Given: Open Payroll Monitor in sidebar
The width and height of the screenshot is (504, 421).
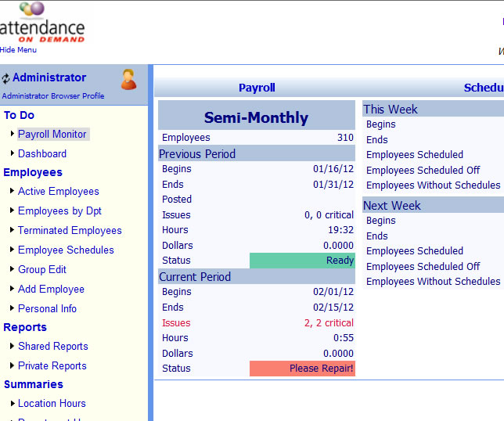Looking at the screenshot, I should pyautogui.click(x=52, y=134).
